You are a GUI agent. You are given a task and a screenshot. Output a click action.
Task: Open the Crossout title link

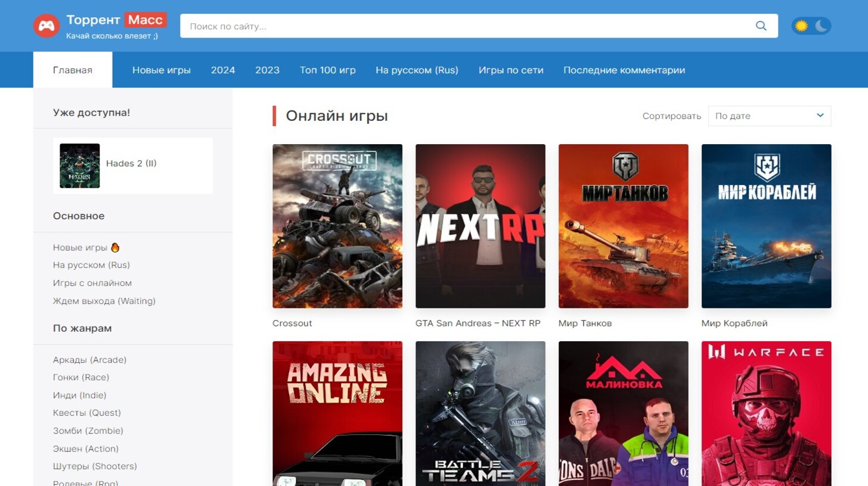tap(292, 323)
